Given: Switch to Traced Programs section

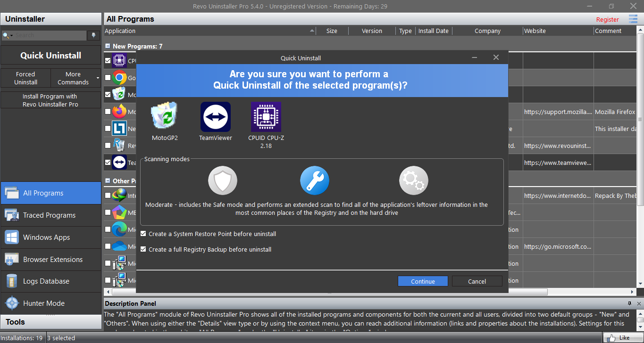Looking at the screenshot, I should (49, 215).
